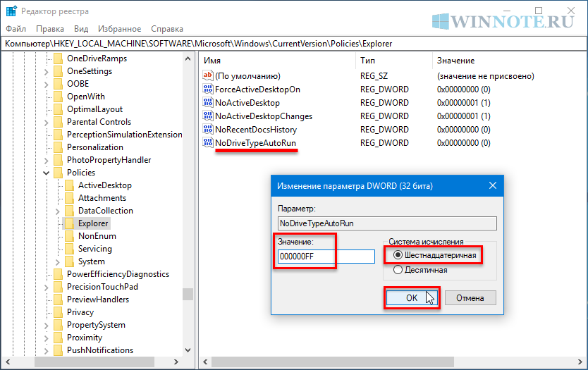Expand the PropertySystem tree node
The width and height of the screenshot is (588, 370).
(x=46, y=326)
